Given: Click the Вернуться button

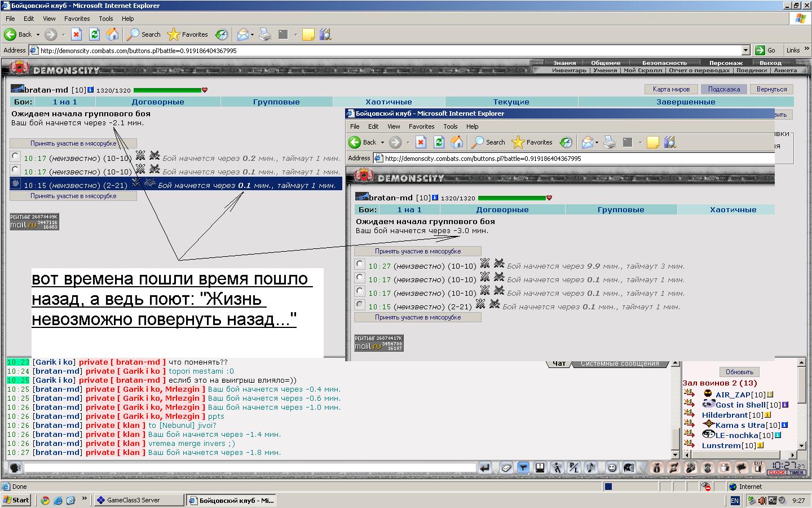Looking at the screenshot, I should (x=771, y=89).
